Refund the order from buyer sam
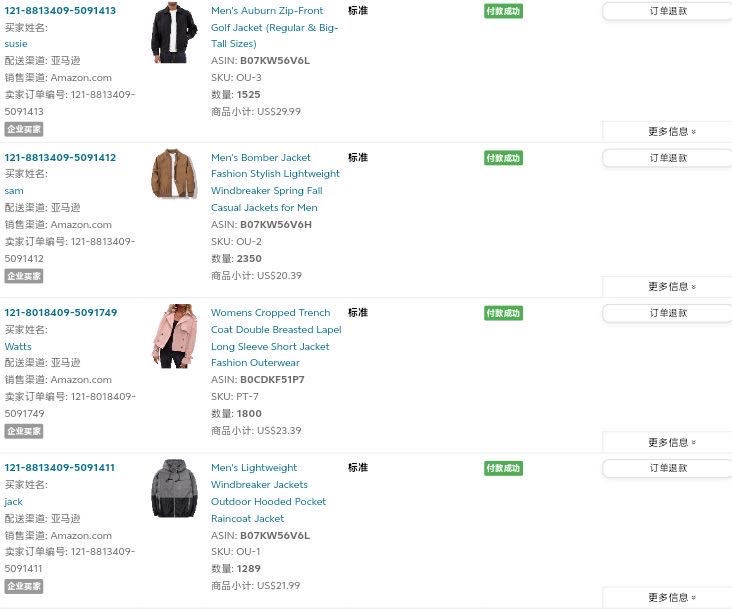This screenshot has width=732, height=611. click(x=668, y=158)
